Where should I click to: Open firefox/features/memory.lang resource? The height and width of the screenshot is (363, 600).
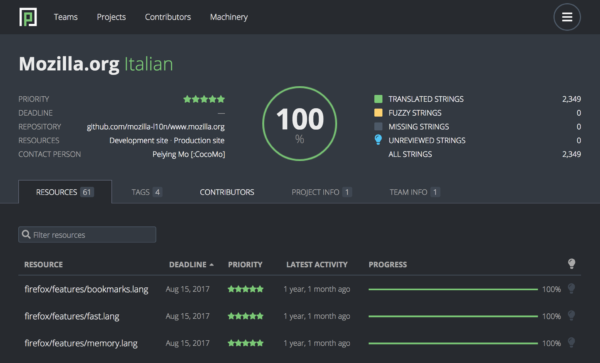tap(81, 343)
